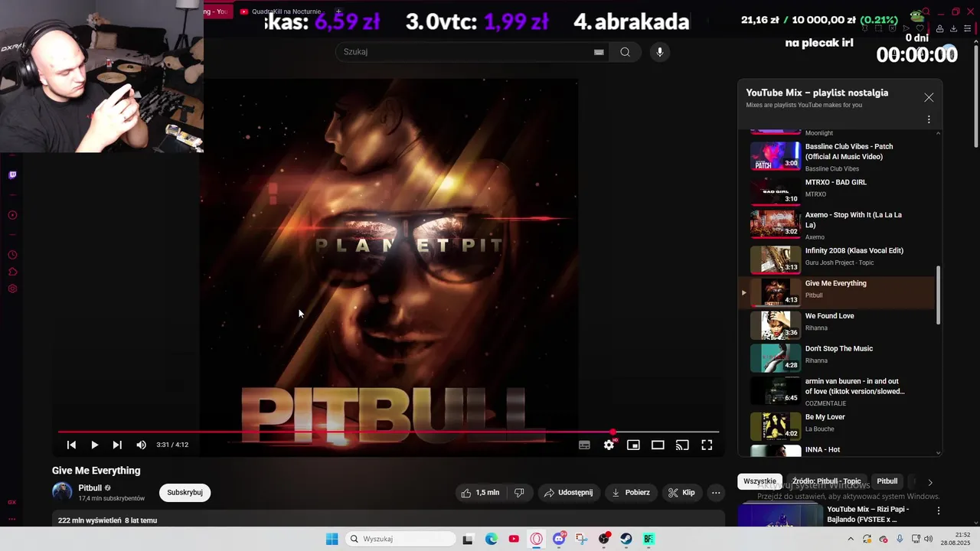Play We Found Love by Rihanna
The image size is (980, 551).
coord(836,325)
